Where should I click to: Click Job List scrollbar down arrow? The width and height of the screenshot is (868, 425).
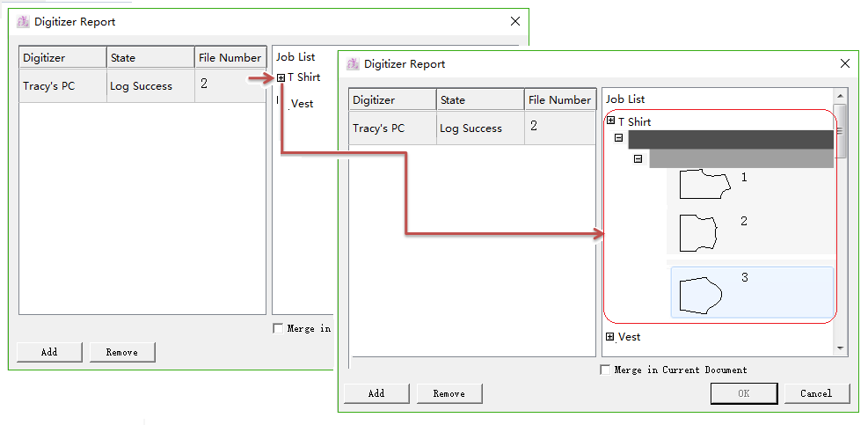(841, 348)
